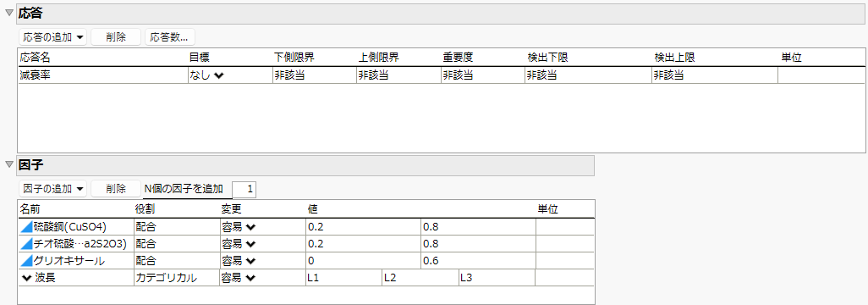
Task: Click 役割 cell カテゴリカル for 波長
Action: click(x=176, y=279)
